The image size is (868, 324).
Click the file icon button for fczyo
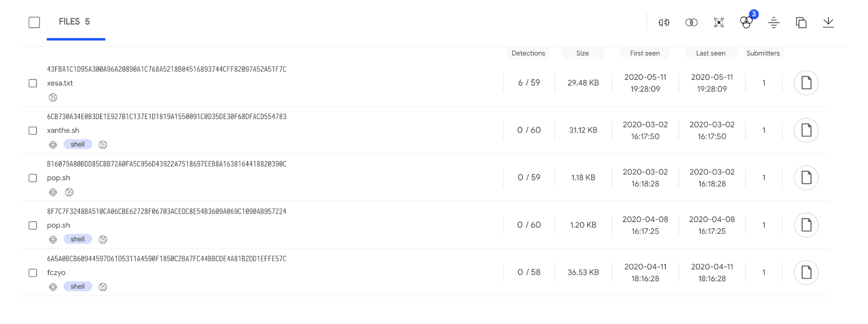806,273
